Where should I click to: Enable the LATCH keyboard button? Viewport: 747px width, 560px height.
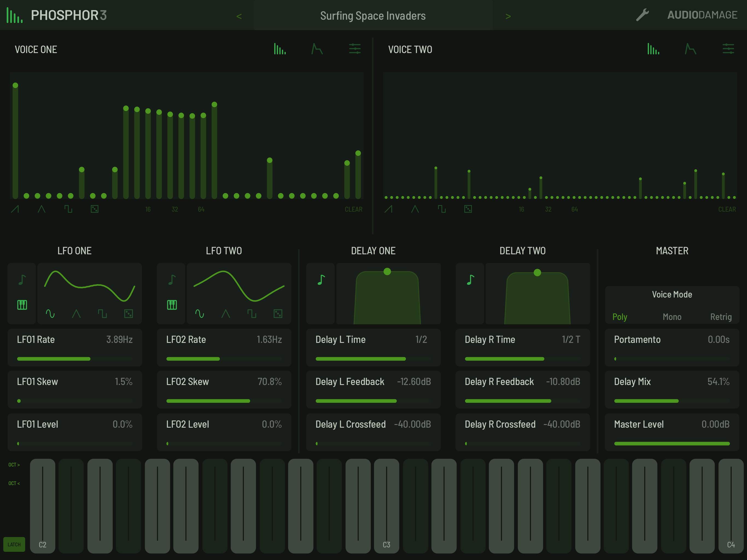14,544
